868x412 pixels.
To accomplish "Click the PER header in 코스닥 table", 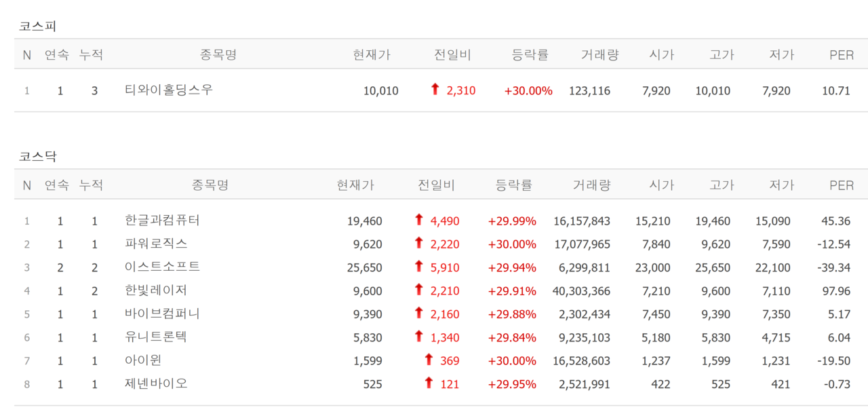I will (x=842, y=185).
